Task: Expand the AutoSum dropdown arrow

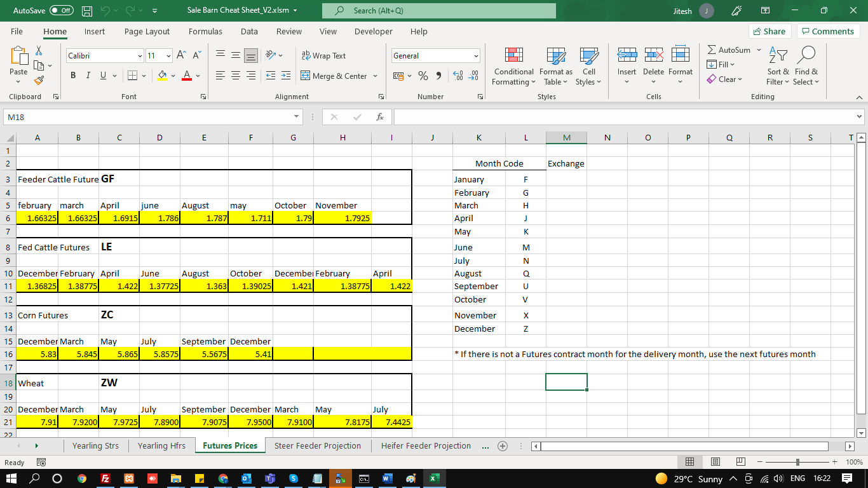Action: pos(759,50)
